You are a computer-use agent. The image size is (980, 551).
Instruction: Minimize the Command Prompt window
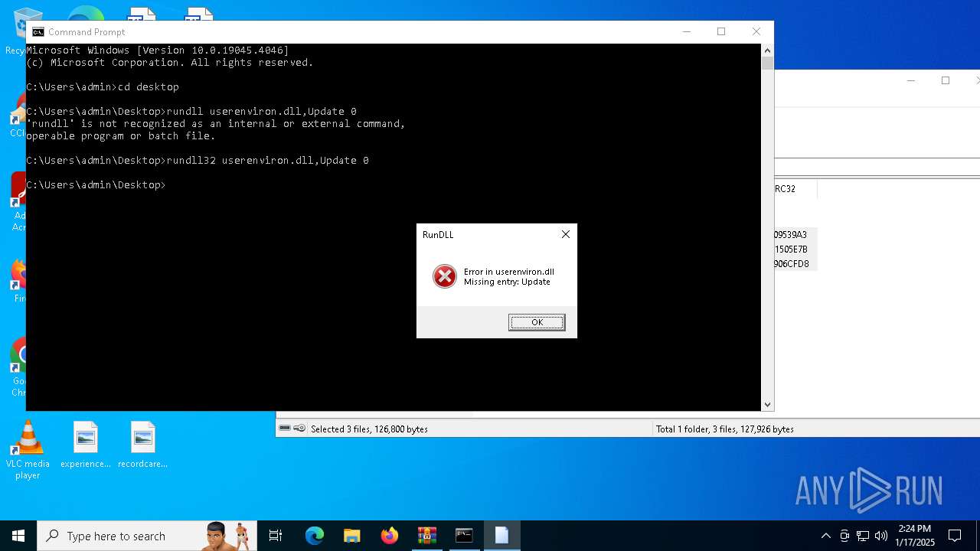[x=687, y=31]
